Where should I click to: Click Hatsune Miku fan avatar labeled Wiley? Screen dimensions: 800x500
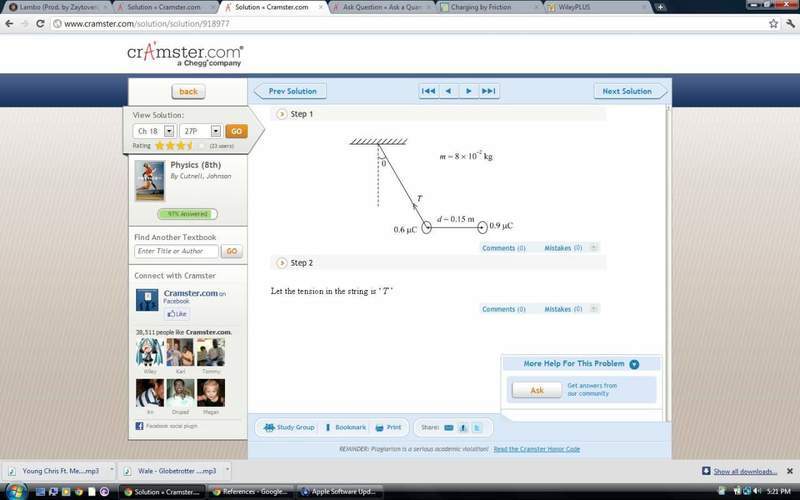149,352
